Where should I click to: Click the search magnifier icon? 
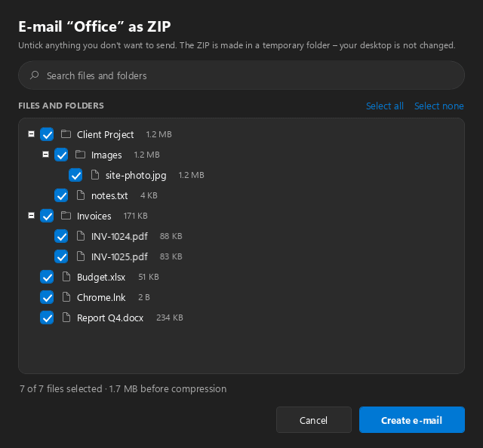(34, 75)
